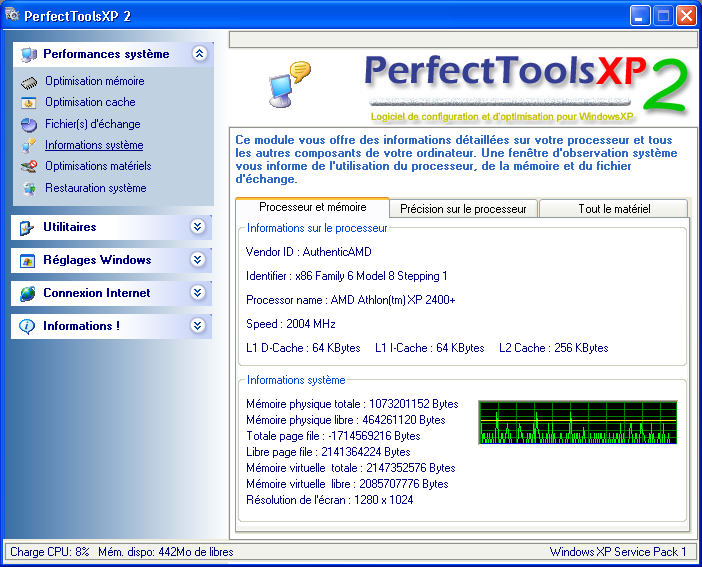
Task: Click the computer with speech bubble icon
Action: tap(289, 84)
